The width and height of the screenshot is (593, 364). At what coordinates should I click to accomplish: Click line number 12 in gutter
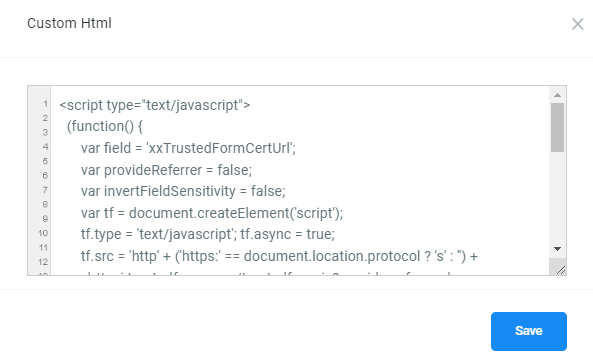coord(43,262)
